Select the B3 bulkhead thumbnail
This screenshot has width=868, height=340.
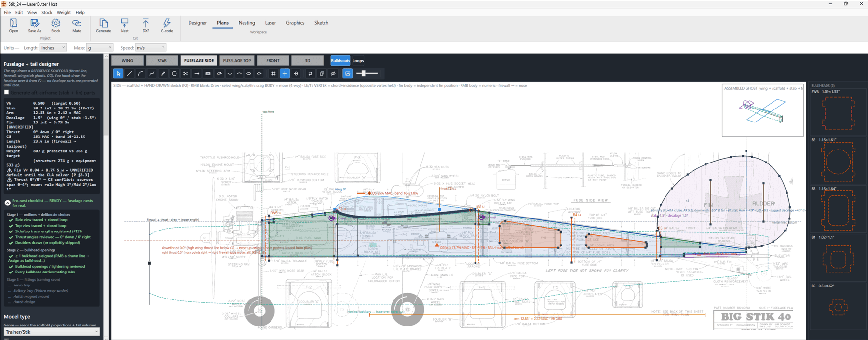pyautogui.click(x=839, y=210)
